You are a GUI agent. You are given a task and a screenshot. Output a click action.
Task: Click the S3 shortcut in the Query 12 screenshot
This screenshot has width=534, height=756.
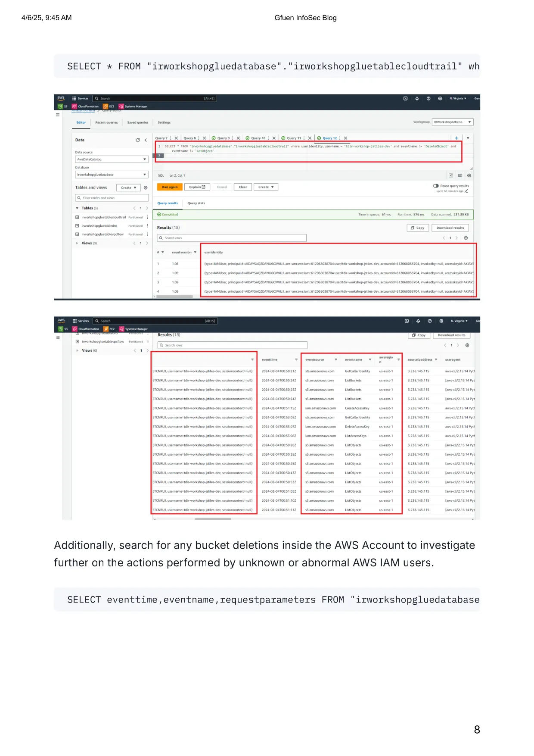point(62,106)
